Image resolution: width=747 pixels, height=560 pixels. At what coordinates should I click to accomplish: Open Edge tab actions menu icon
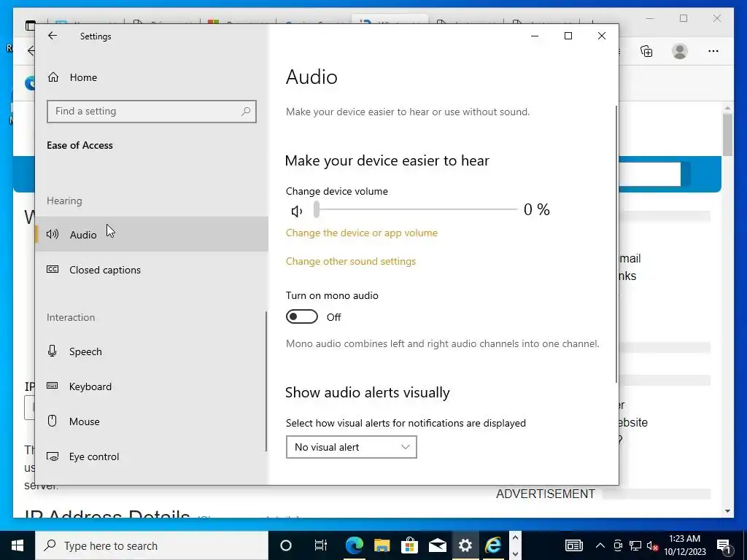coord(29,26)
